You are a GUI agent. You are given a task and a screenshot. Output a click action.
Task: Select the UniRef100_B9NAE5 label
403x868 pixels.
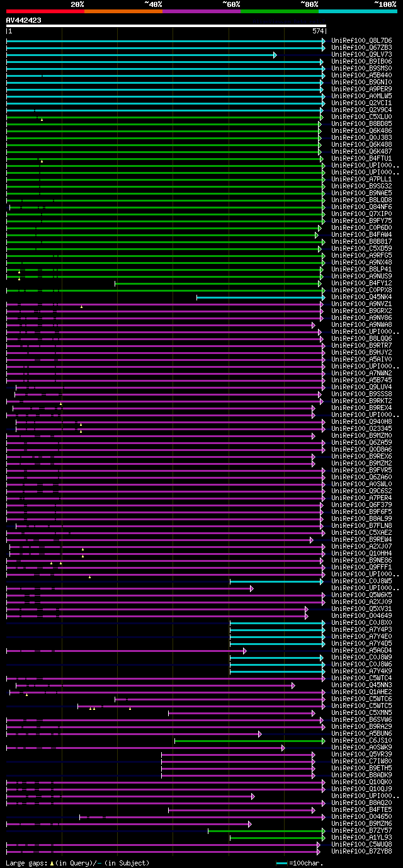(361, 193)
